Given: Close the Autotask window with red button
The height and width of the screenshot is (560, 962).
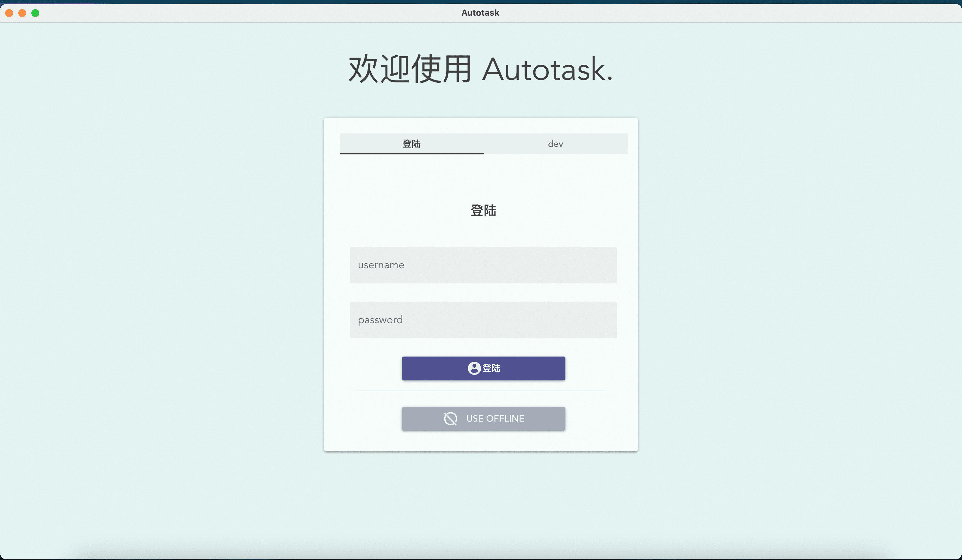Looking at the screenshot, I should click(x=9, y=13).
